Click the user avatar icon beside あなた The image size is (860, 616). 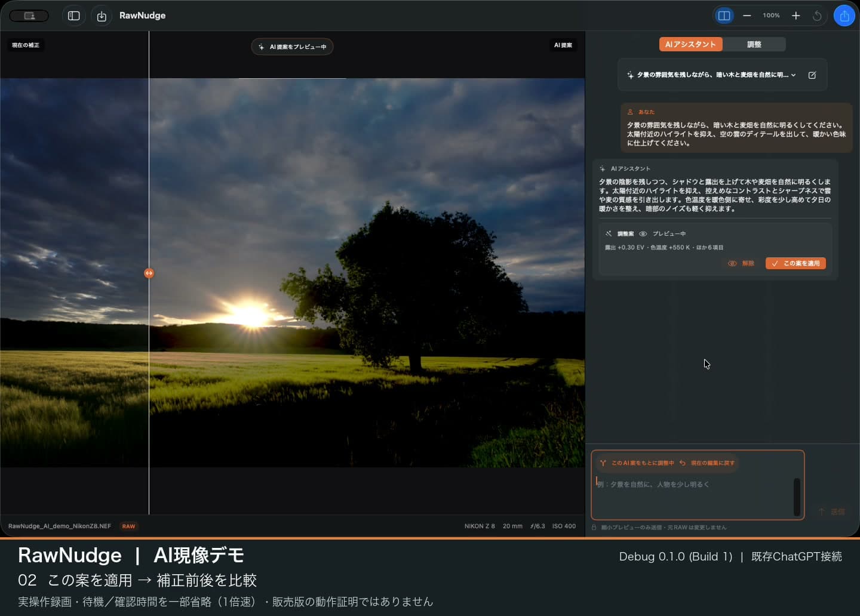point(630,112)
